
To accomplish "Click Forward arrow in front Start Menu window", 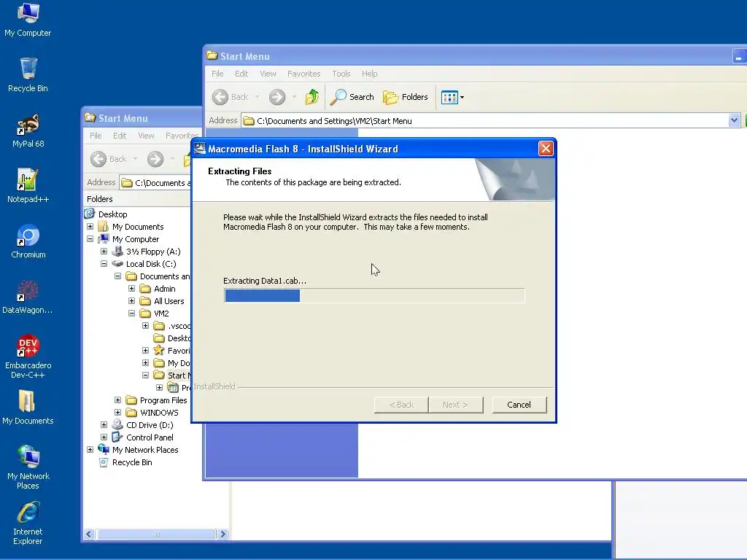I will [276, 97].
